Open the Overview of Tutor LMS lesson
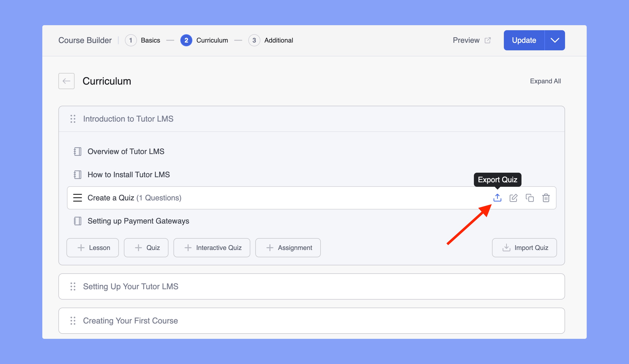The height and width of the screenshot is (364, 629). pos(126,152)
